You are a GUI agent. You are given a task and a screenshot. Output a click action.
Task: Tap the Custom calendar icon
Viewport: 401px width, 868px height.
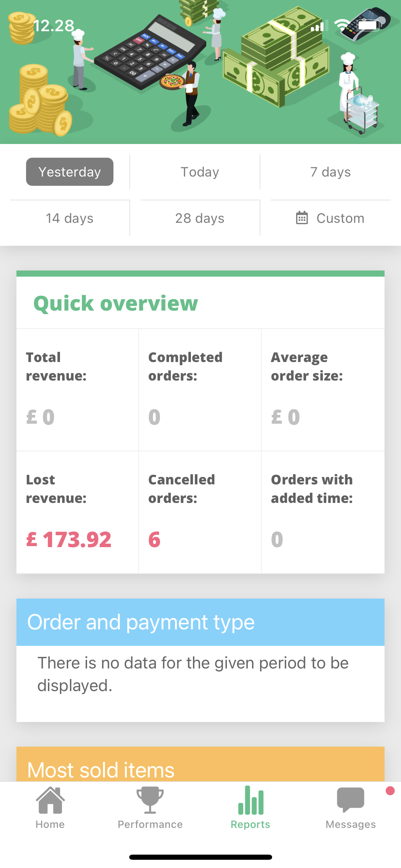[302, 218]
